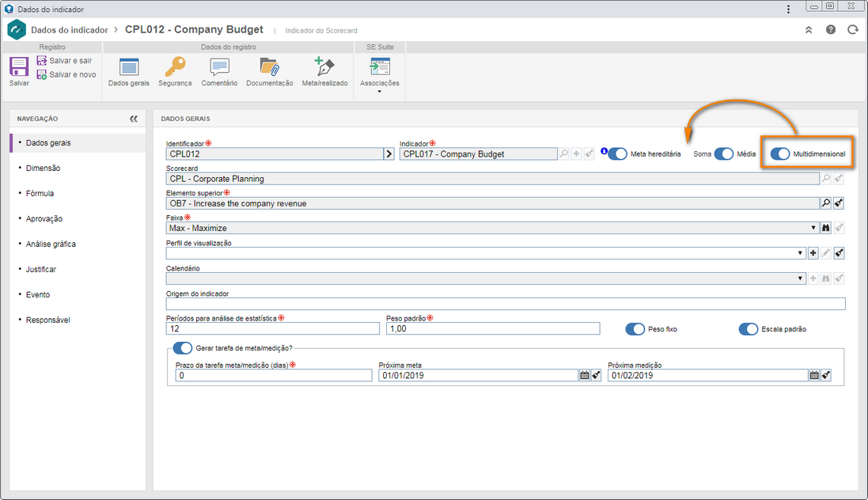Click the Faixa clear icon
868x500 pixels.
click(839, 228)
